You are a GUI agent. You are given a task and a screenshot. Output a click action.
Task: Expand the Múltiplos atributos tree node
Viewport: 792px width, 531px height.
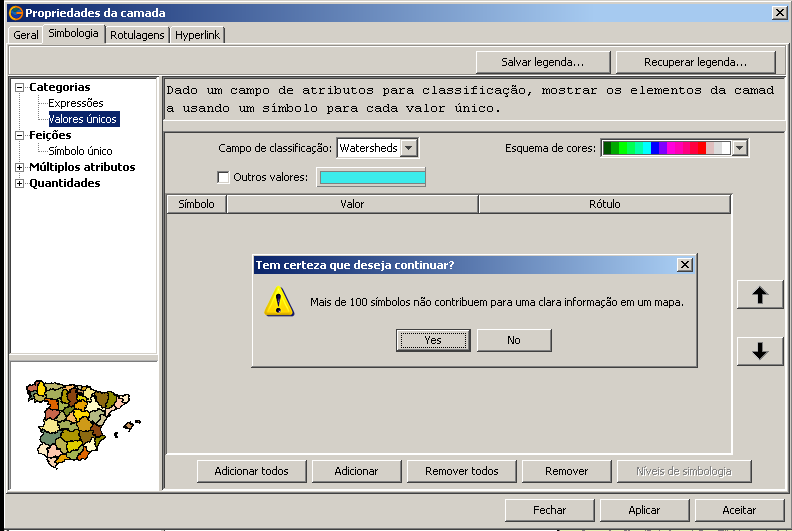20,168
